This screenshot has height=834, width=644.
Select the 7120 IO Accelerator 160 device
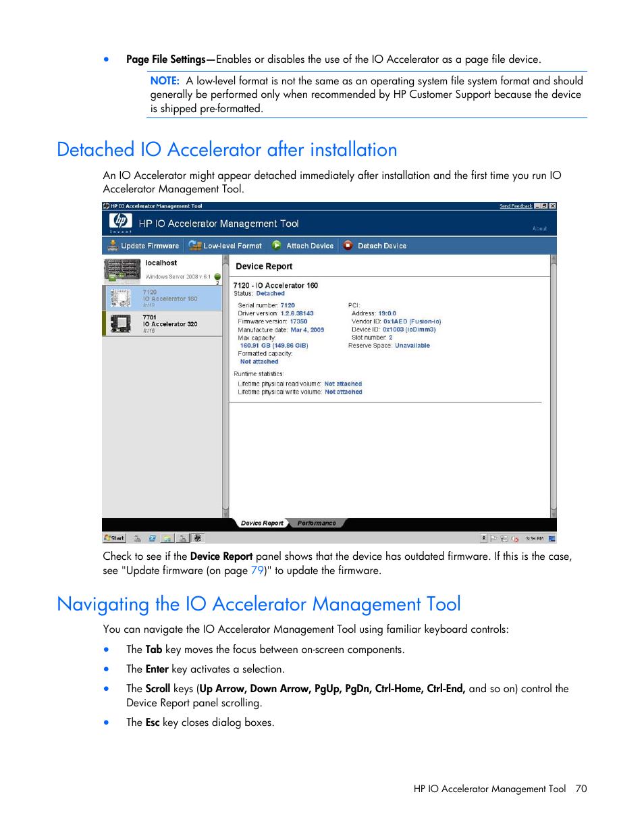coord(163,298)
